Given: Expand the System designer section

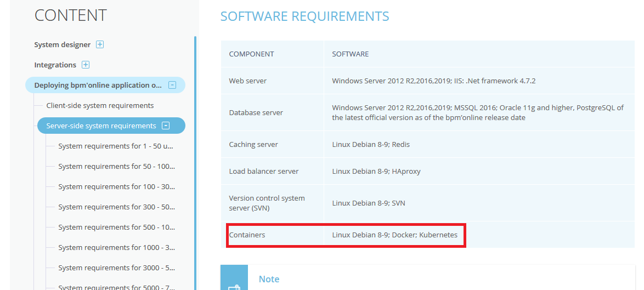Looking at the screenshot, I should click(x=100, y=44).
